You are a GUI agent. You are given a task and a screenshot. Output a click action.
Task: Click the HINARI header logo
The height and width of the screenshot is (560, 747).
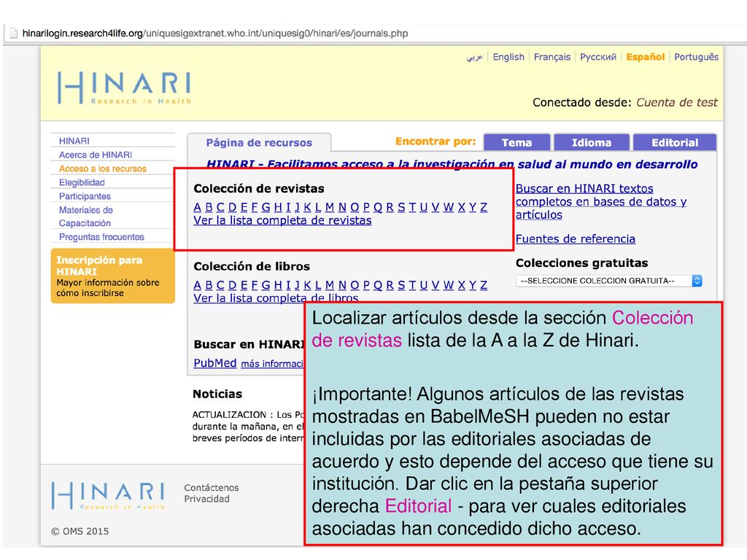point(124,87)
